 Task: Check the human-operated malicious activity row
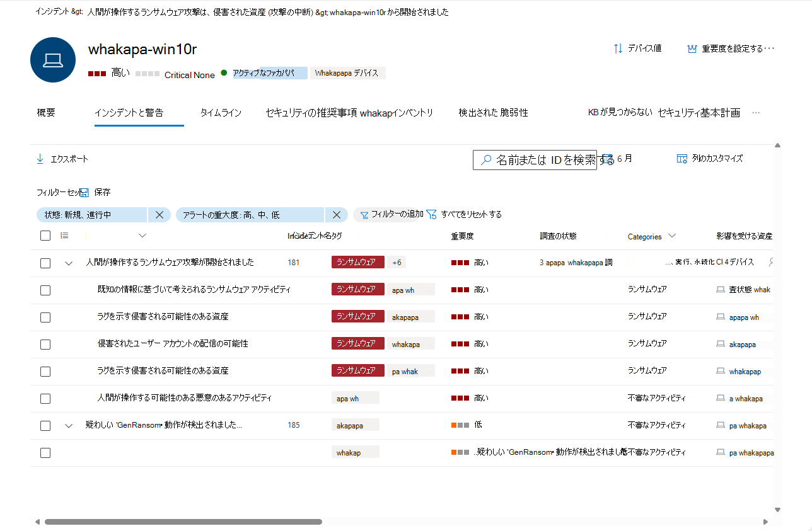(x=45, y=399)
